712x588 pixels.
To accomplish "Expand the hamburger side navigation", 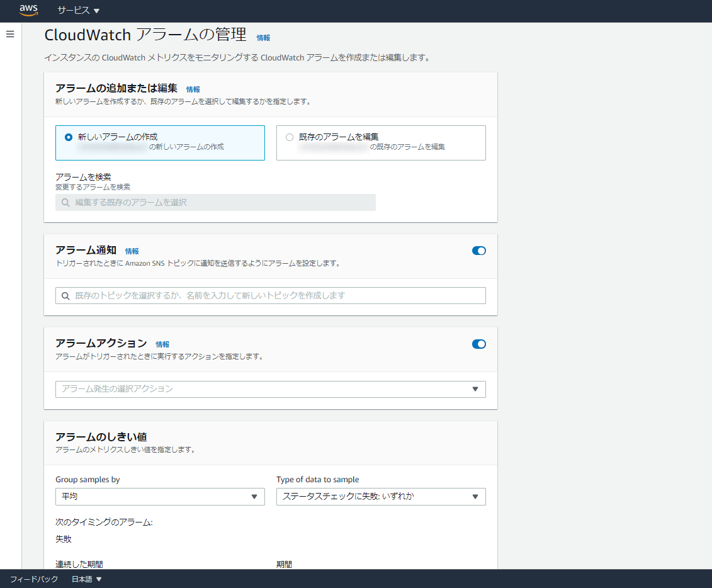I will pyautogui.click(x=10, y=34).
